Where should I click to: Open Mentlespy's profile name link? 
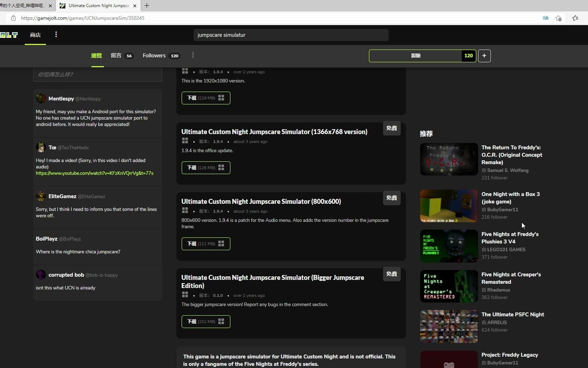[x=61, y=98]
